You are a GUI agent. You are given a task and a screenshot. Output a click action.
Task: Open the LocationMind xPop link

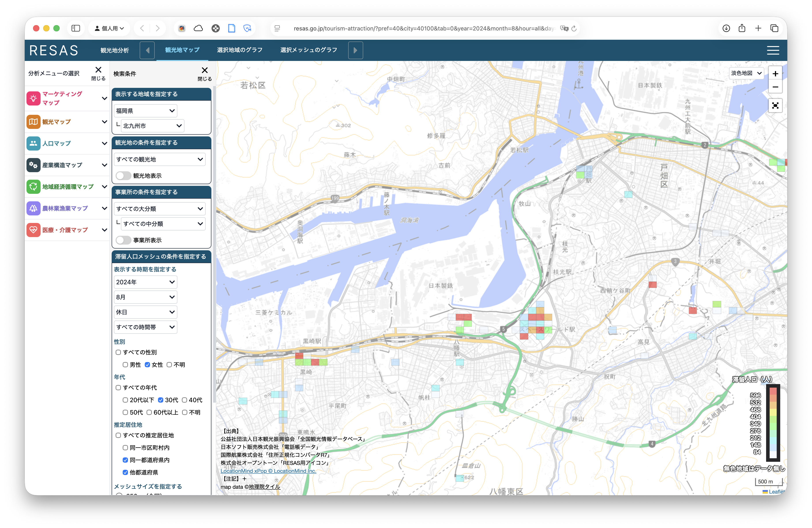point(268,471)
